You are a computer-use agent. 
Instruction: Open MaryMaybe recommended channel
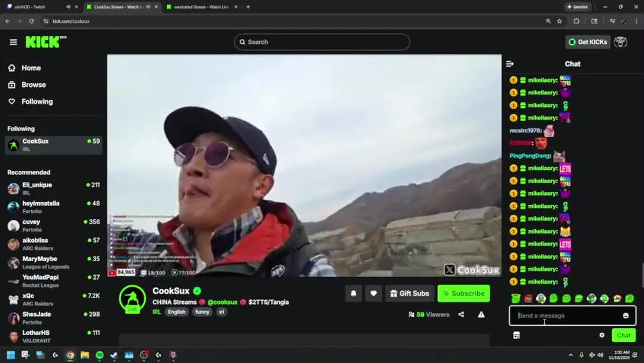pos(53,263)
